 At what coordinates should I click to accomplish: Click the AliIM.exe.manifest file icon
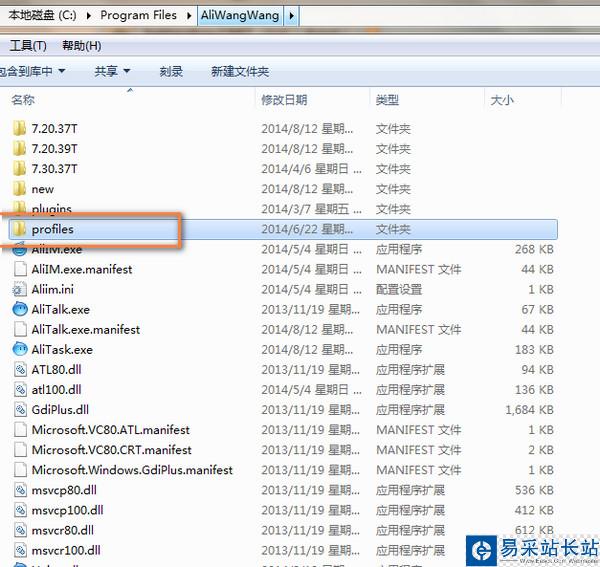coord(20,269)
